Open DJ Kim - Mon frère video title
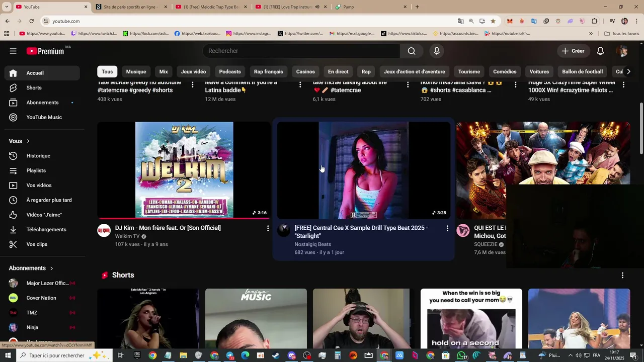644x362 pixels. click(168, 228)
